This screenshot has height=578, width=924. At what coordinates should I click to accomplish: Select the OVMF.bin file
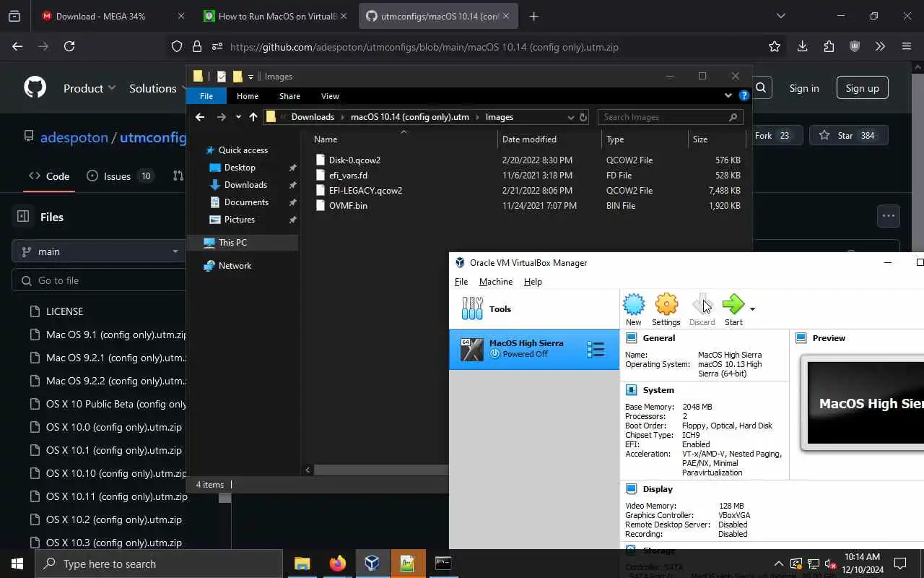tap(348, 206)
